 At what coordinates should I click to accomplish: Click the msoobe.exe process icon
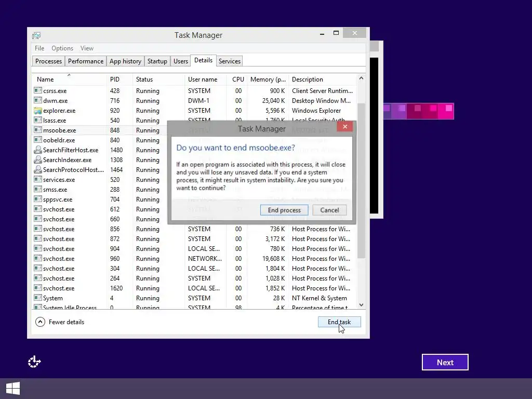pyautogui.click(x=37, y=130)
